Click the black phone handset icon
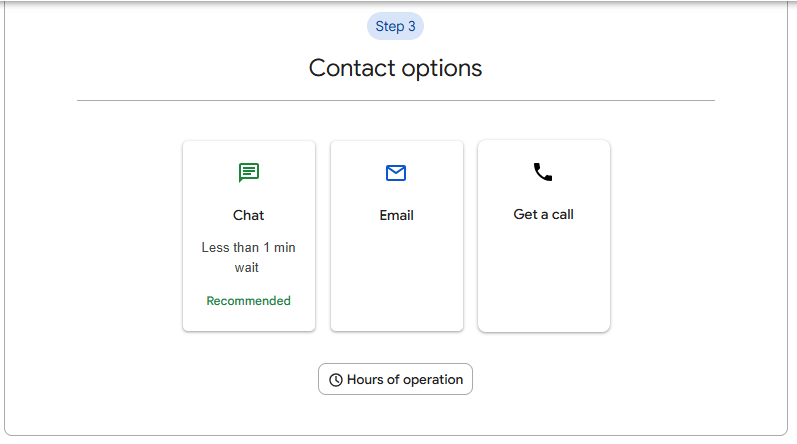This screenshot has height=444, width=797. coord(543,172)
